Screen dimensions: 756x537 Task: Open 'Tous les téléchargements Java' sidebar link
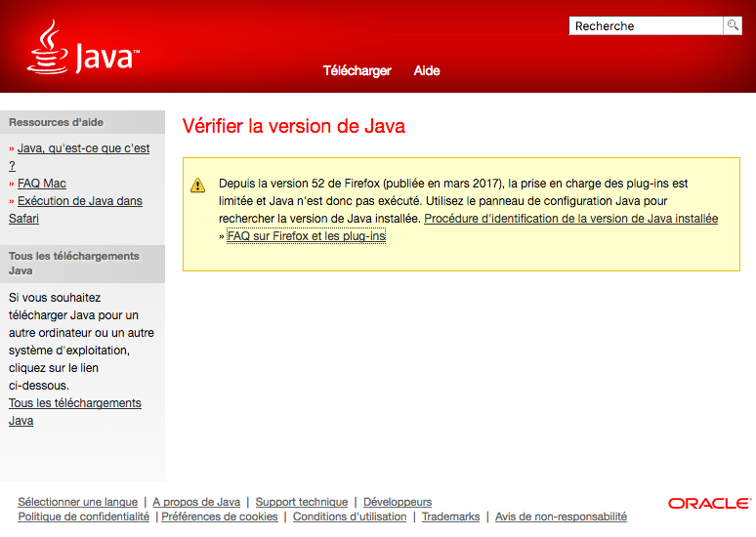point(75,412)
